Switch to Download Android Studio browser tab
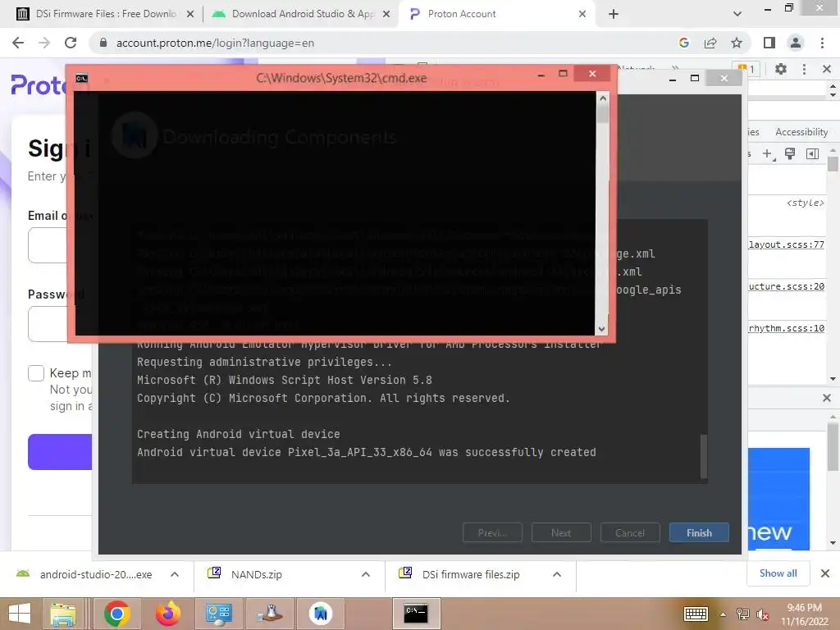Image resolution: width=840 pixels, height=630 pixels. pos(303,14)
